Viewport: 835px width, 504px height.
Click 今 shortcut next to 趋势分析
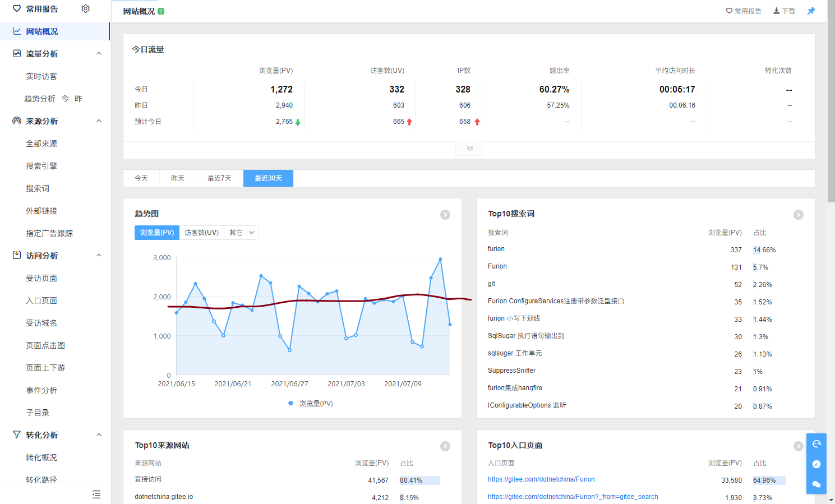[x=65, y=99]
